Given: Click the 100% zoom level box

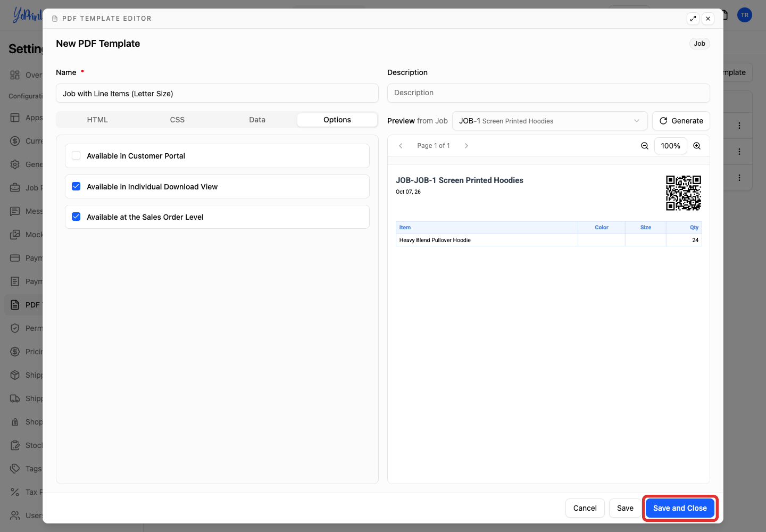Looking at the screenshot, I should point(670,146).
